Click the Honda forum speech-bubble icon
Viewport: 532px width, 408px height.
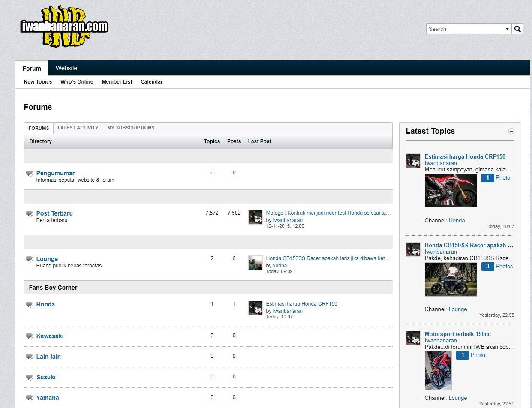tap(30, 305)
